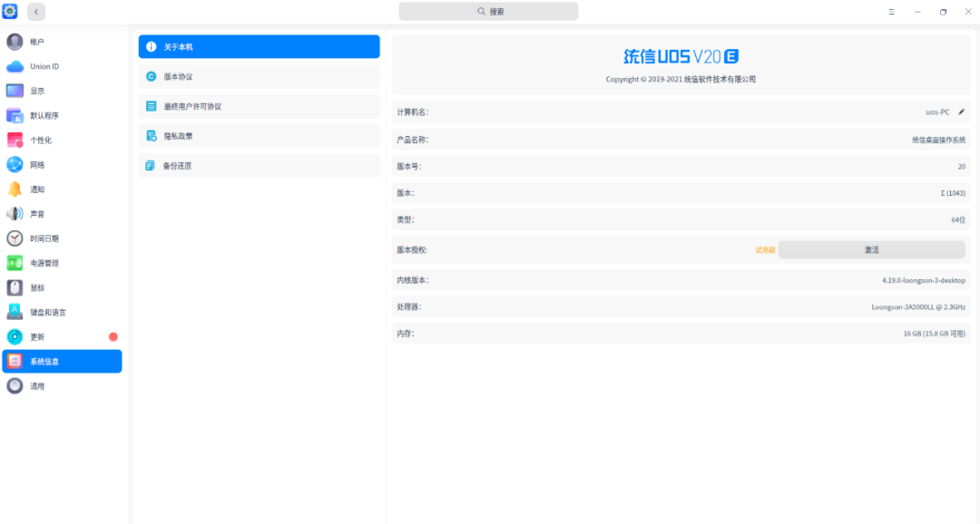980x524 pixels.
Task: Select the 时间日期 clock icon
Action: (15, 238)
